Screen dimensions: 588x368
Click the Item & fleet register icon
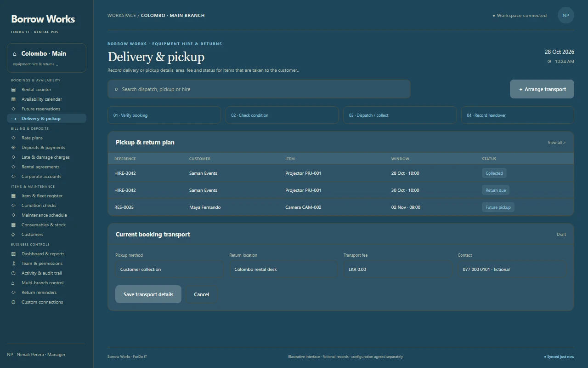coord(13,196)
